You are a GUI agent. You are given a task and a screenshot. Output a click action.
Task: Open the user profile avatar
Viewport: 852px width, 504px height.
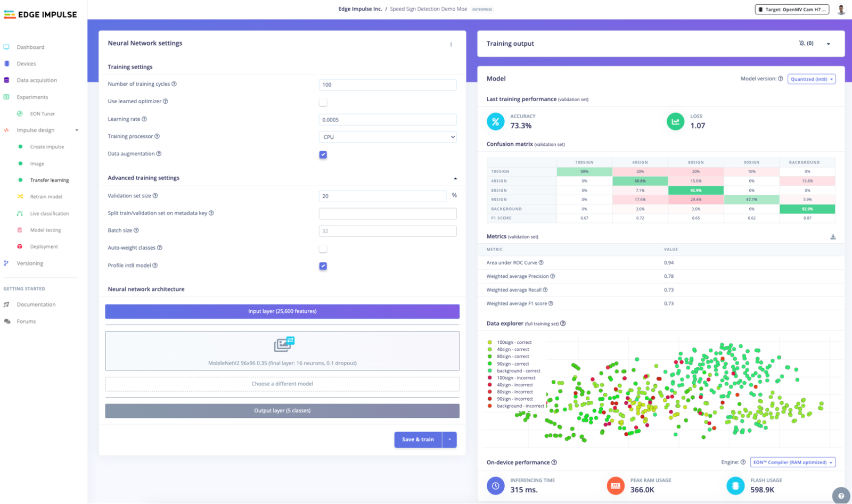pos(841,10)
